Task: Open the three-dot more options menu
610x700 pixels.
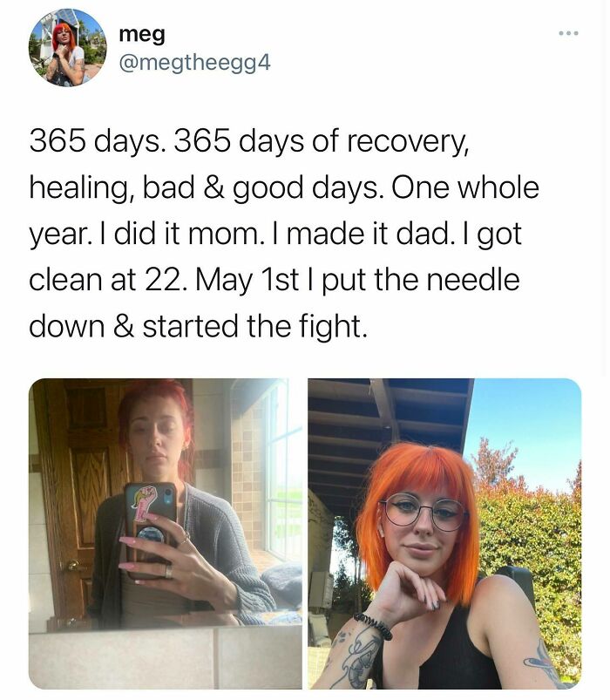Action: [x=569, y=33]
